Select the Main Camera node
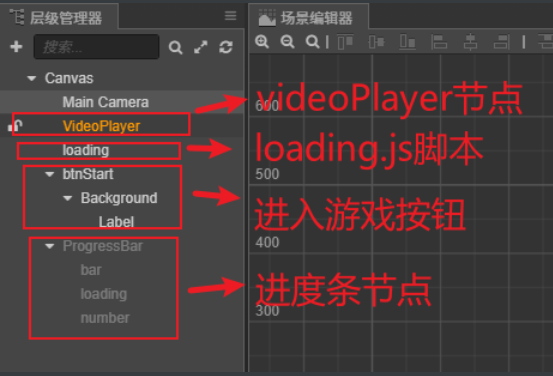Image resolution: width=553 pixels, height=376 pixels. [105, 102]
